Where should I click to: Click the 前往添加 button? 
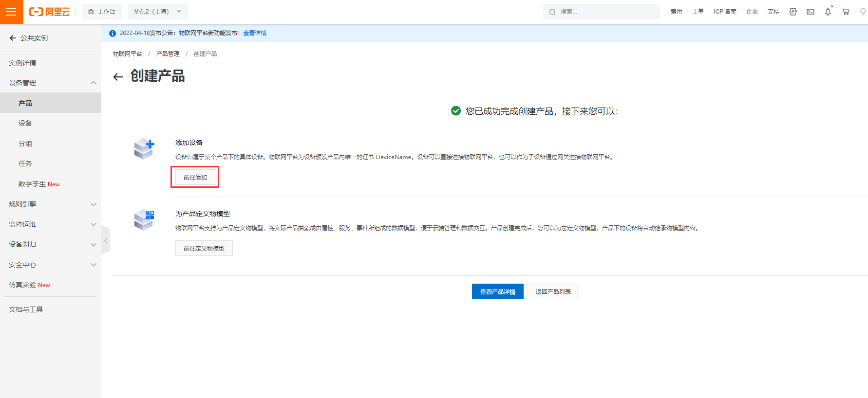[x=195, y=177]
